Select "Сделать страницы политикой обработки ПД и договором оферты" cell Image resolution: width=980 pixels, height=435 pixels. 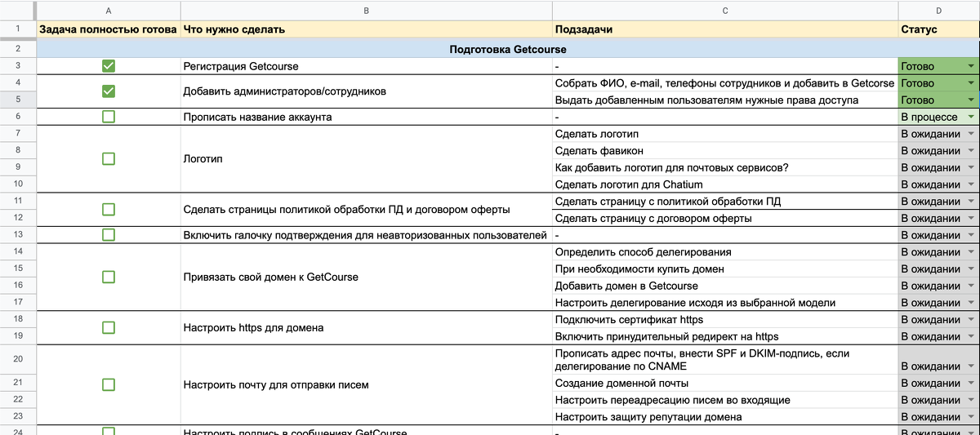366,210
